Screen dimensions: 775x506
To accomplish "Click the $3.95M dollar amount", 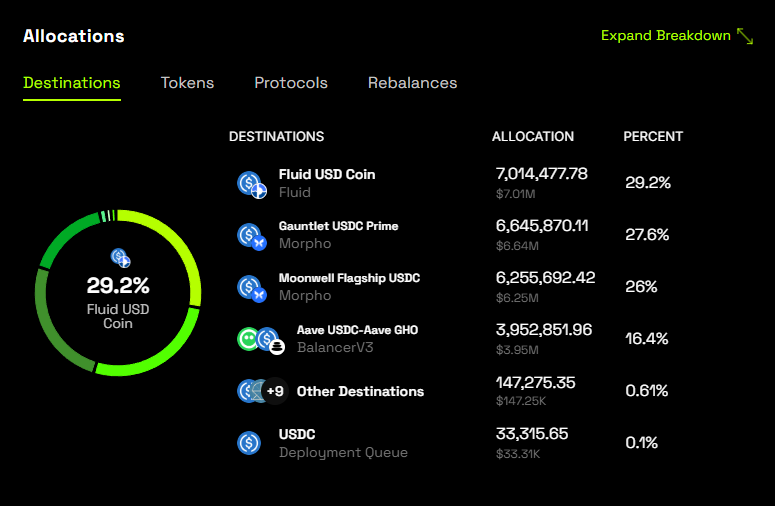I will pyautogui.click(x=517, y=349).
